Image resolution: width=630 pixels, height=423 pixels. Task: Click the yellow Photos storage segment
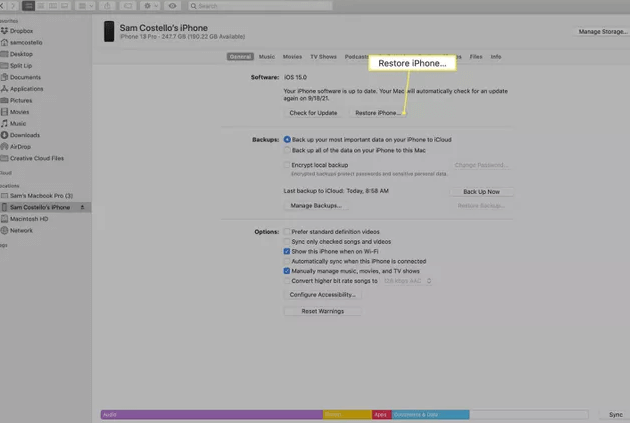pyautogui.click(x=347, y=415)
